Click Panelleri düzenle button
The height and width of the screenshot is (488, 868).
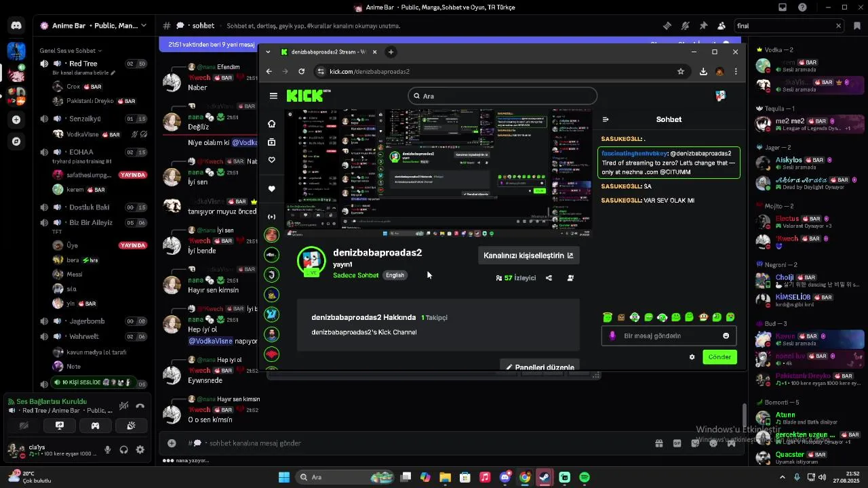click(540, 365)
